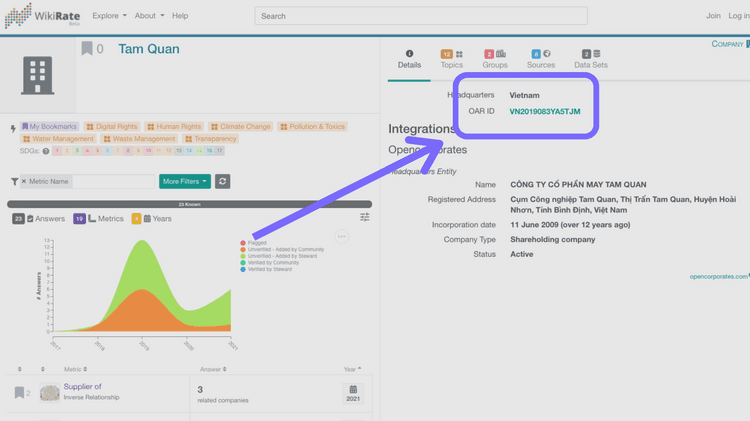Filter by Pollution & Toxics topic
This screenshot has height=421, width=750.
point(312,126)
